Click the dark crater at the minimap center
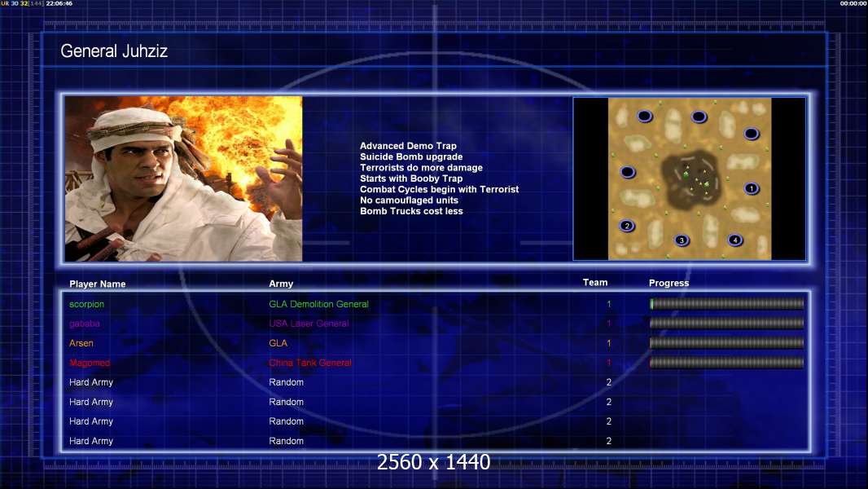The width and height of the screenshot is (868, 489). tap(690, 179)
